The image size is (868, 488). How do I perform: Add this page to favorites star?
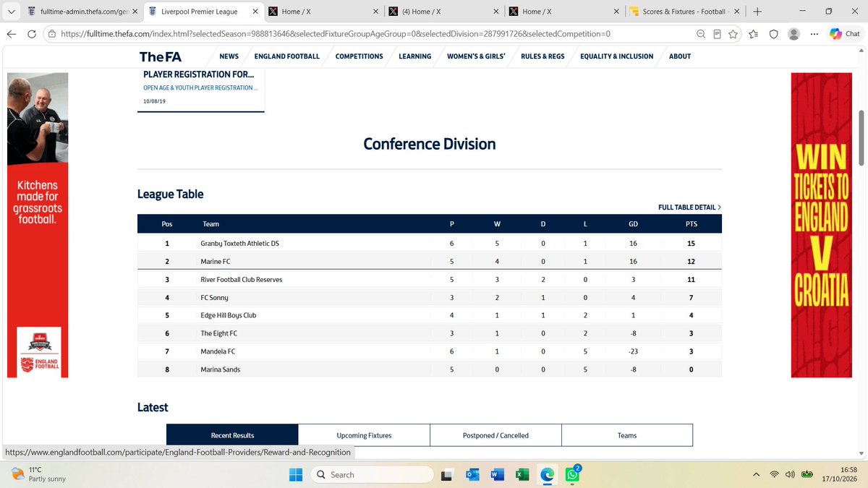(x=733, y=34)
